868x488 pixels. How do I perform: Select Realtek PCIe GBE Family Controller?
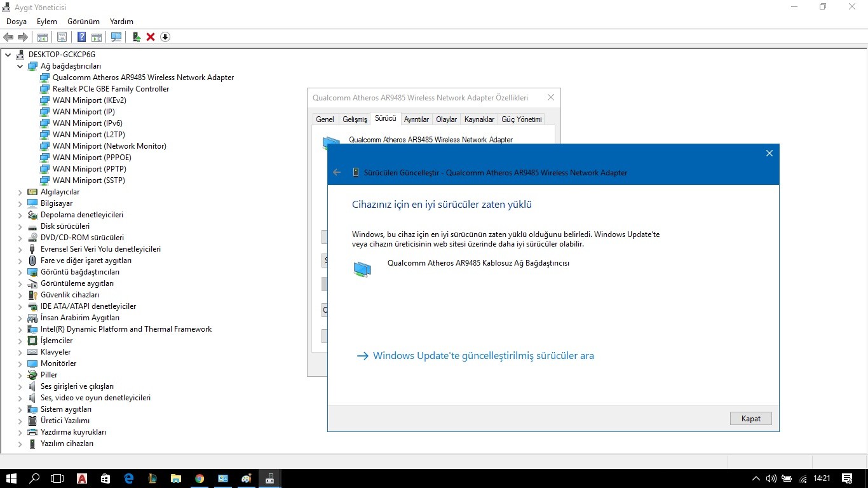[x=111, y=89]
